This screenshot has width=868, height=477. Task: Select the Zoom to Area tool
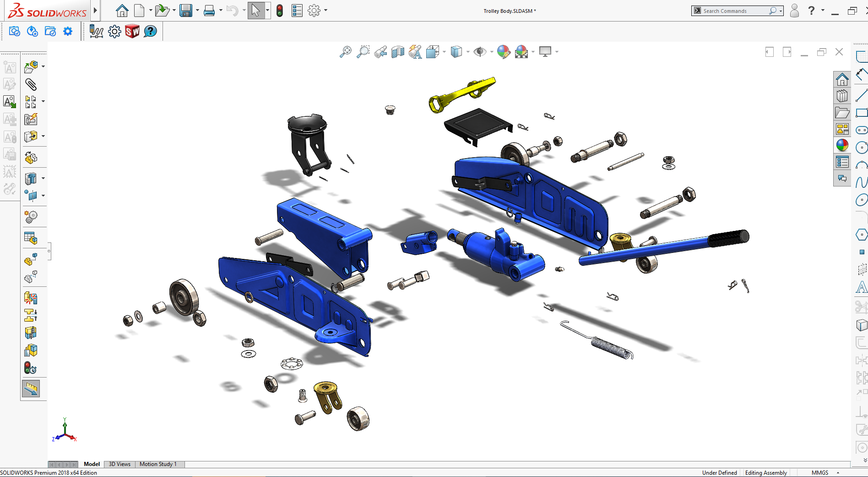point(363,52)
